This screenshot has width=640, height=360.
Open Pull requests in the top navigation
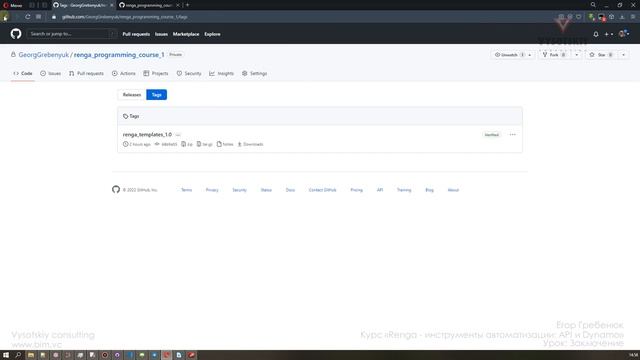(136, 34)
